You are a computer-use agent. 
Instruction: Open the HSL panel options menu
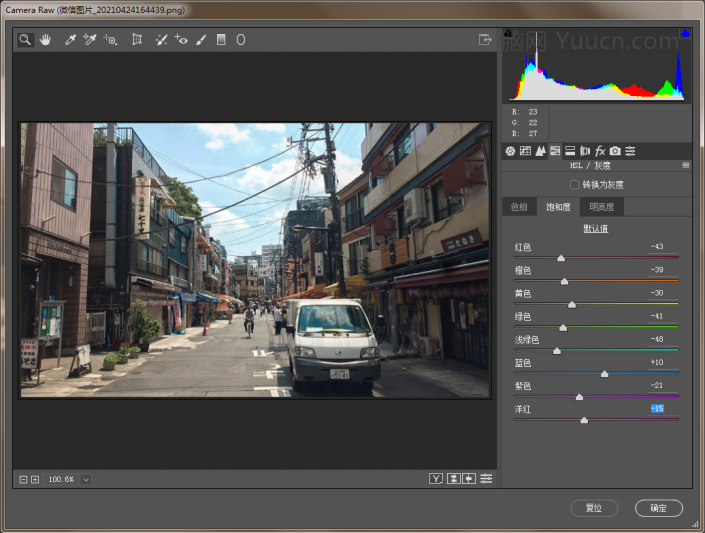pos(686,165)
